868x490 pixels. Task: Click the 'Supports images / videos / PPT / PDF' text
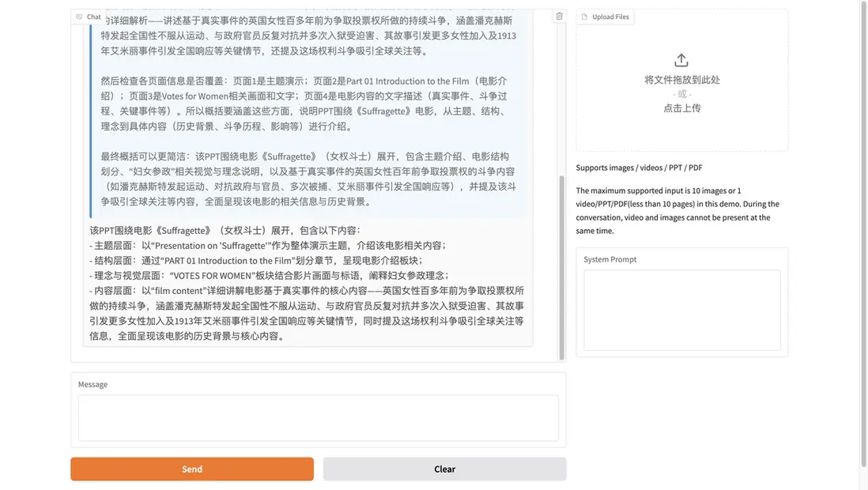pyautogui.click(x=639, y=168)
